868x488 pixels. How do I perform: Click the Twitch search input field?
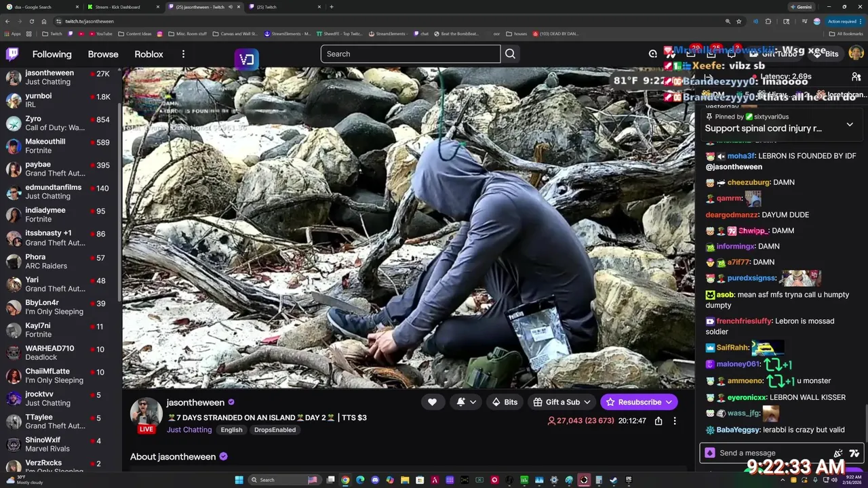coord(410,54)
